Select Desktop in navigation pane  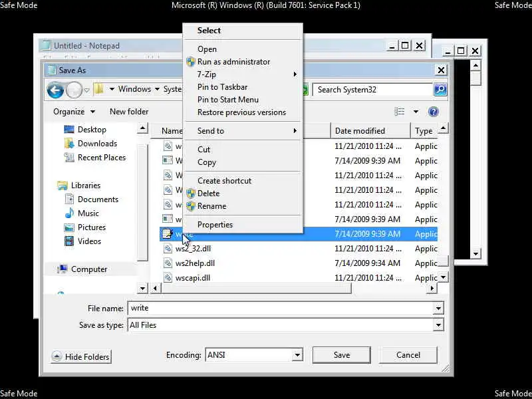tap(92, 130)
